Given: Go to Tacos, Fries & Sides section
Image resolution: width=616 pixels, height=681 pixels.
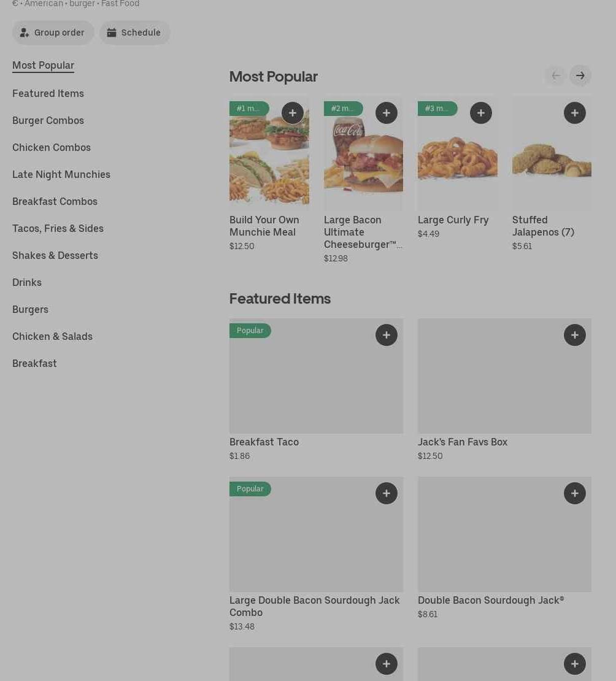Looking at the screenshot, I should tap(58, 228).
